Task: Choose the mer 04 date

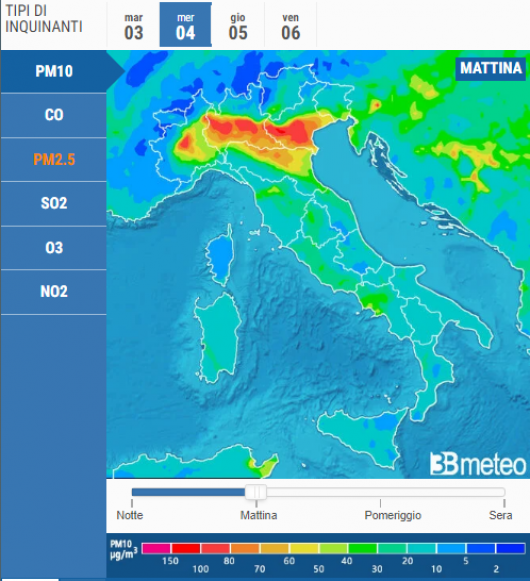Action: click(x=186, y=25)
